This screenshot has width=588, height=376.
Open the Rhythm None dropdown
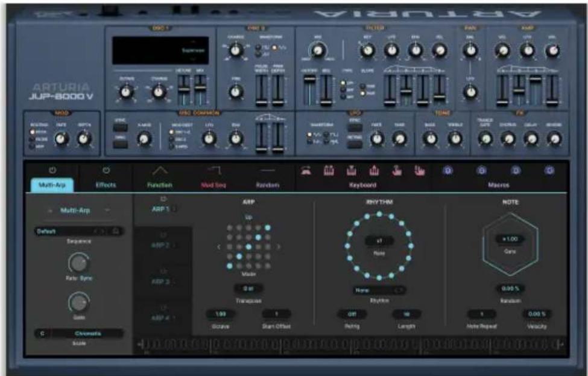[379, 290]
